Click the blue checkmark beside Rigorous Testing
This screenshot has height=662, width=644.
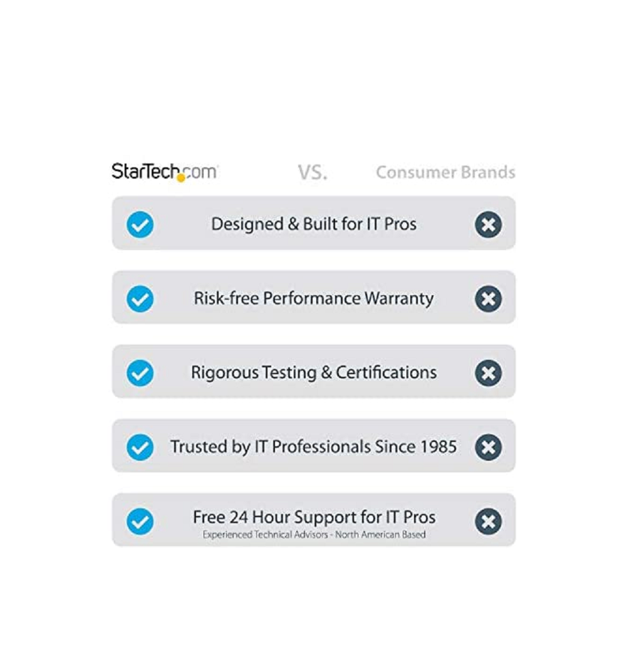point(140,373)
